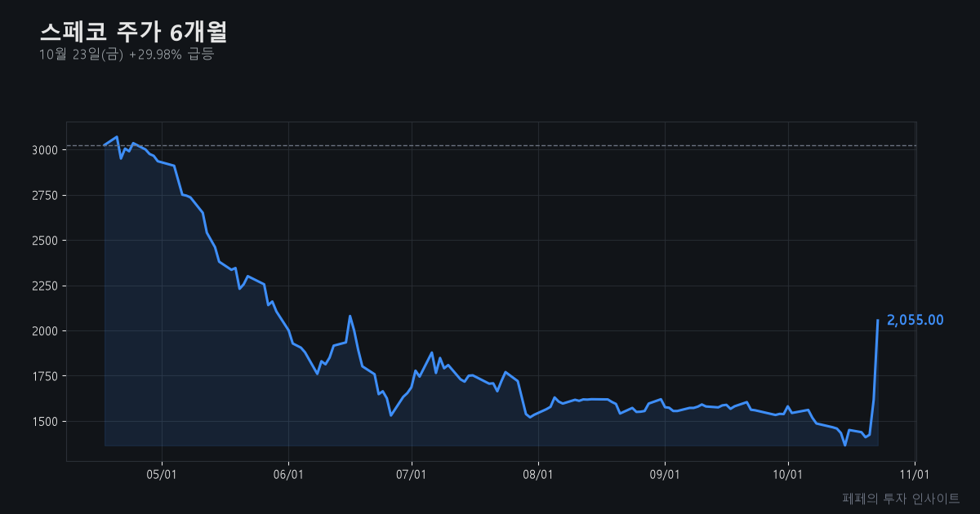Click the x-axis date "11/01"
Viewport: 980px width, 514px height.
(x=915, y=474)
